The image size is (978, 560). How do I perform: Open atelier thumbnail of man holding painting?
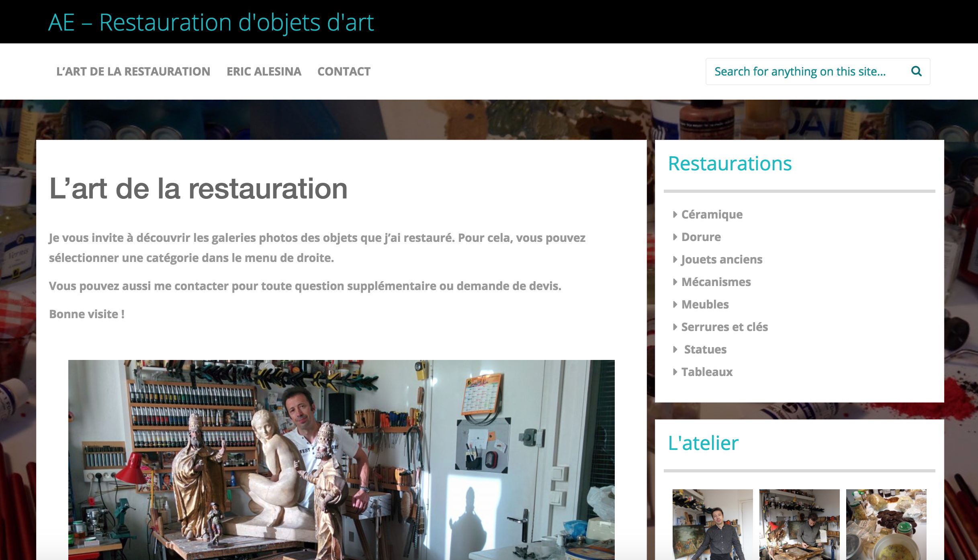pyautogui.click(x=713, y=525)
